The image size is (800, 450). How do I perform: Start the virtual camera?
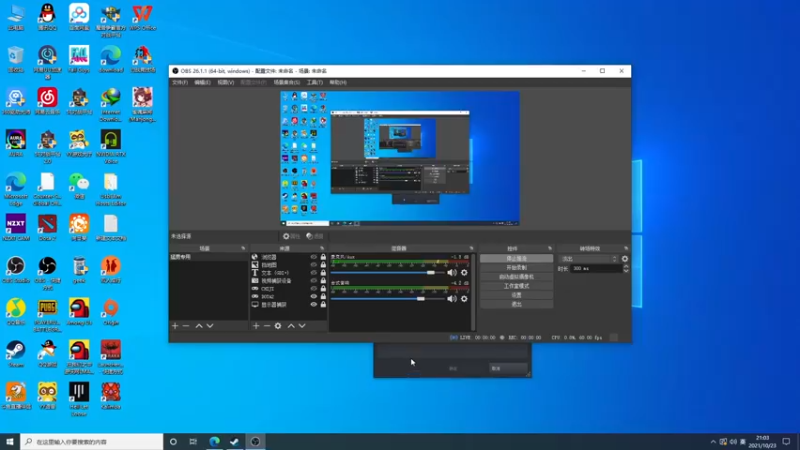coord(516,277)
